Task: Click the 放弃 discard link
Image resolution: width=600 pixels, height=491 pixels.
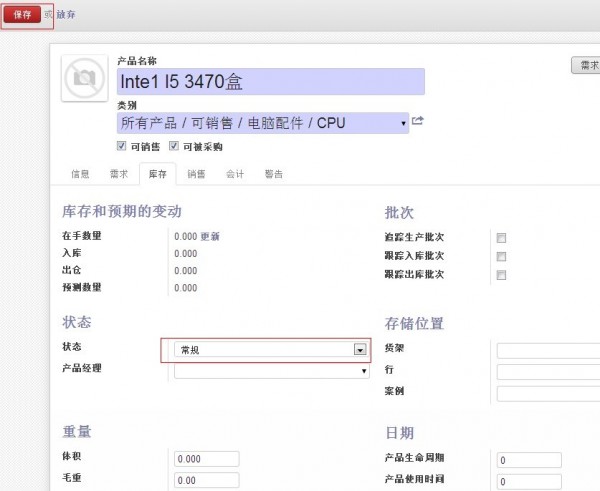Action: point(66,15)
